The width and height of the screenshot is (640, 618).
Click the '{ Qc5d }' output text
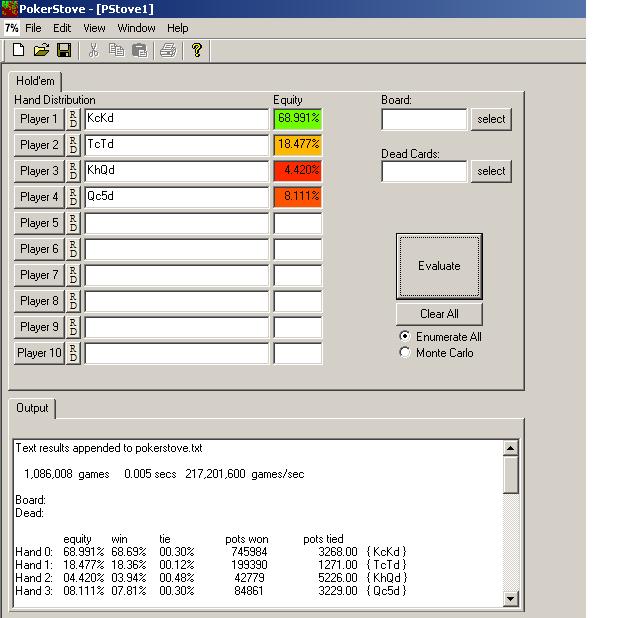[386, 591]
